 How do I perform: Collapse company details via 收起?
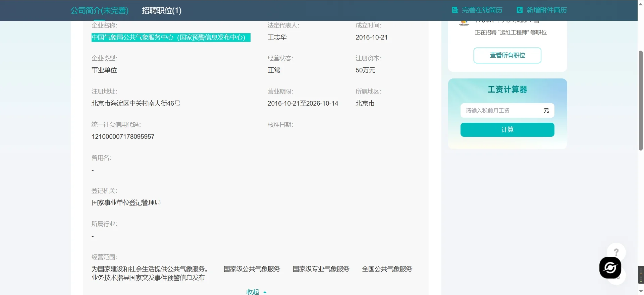coord(253,292)
